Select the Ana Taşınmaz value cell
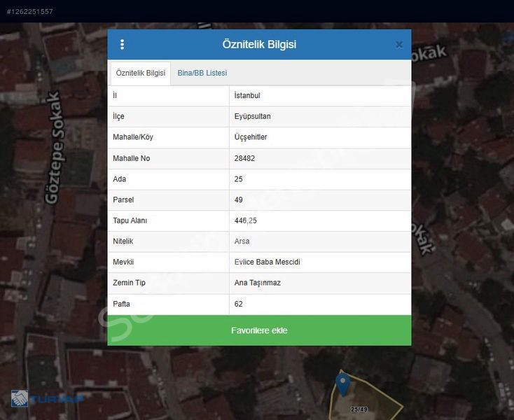 (x=257, y=283)
